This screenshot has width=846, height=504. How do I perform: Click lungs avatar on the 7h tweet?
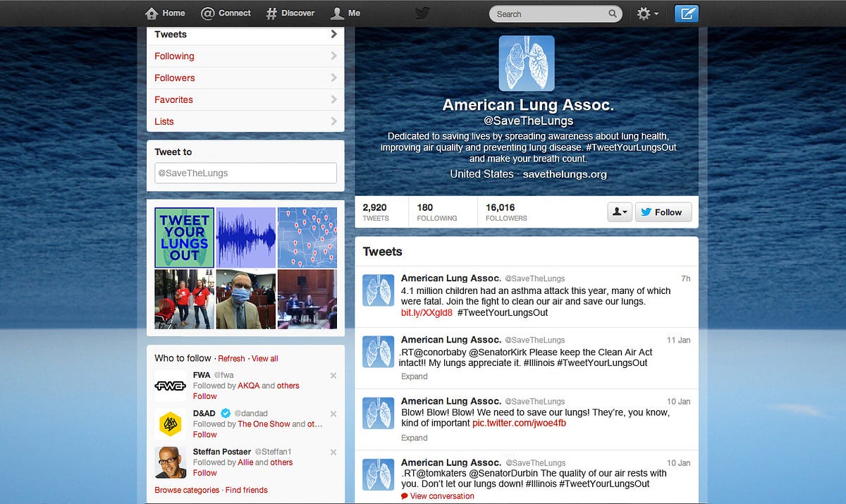[379, 290]
